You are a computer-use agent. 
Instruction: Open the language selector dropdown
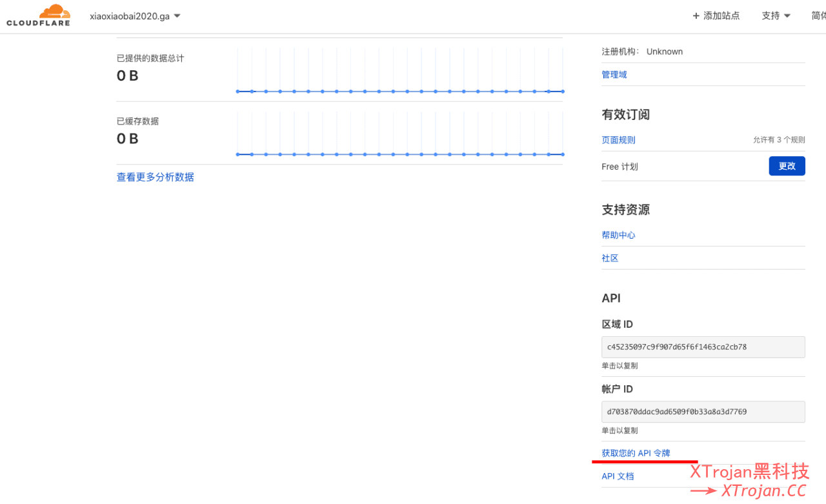tap(818, 16)
